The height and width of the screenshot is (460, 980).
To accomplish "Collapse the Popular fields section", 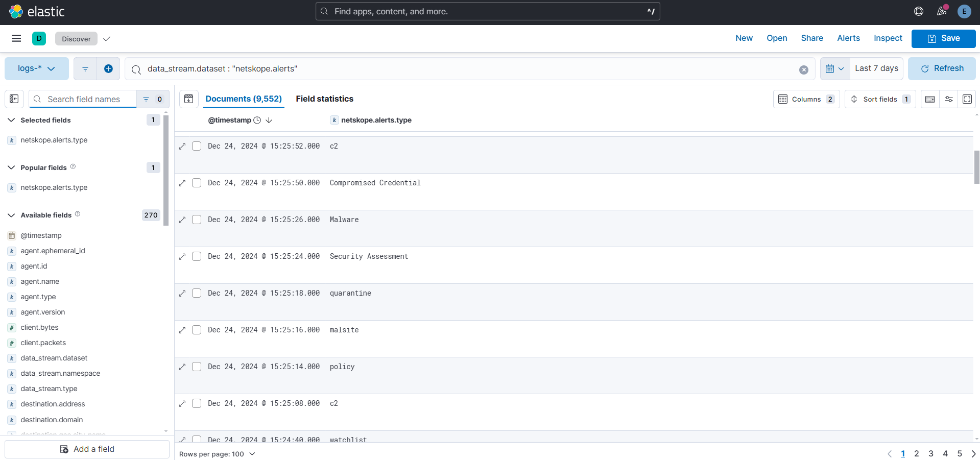I will click(11, 167).
